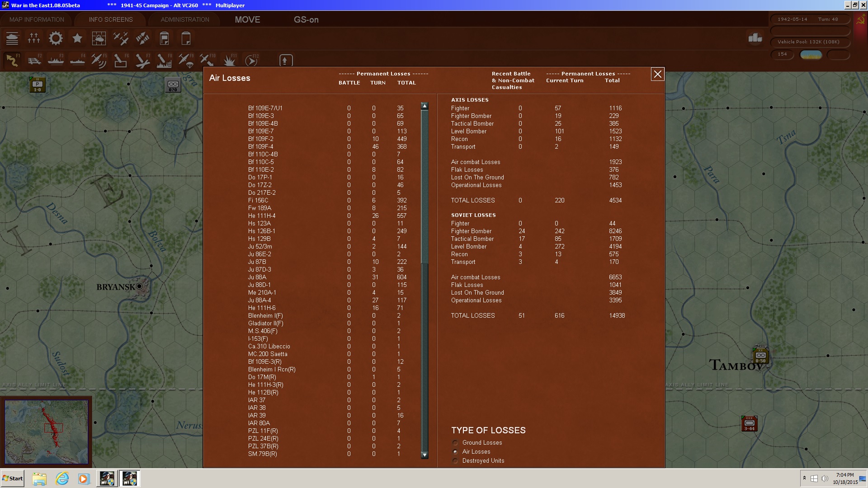The image size is (868, 488).
Task: Open the weather map icon
Action: 99,38
